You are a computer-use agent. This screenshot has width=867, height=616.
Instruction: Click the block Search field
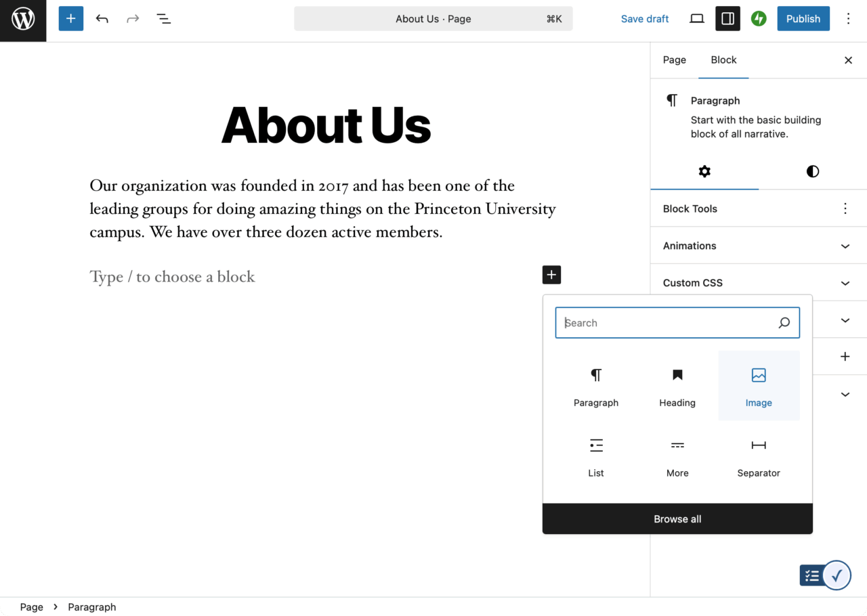click(x=667, y=323)
